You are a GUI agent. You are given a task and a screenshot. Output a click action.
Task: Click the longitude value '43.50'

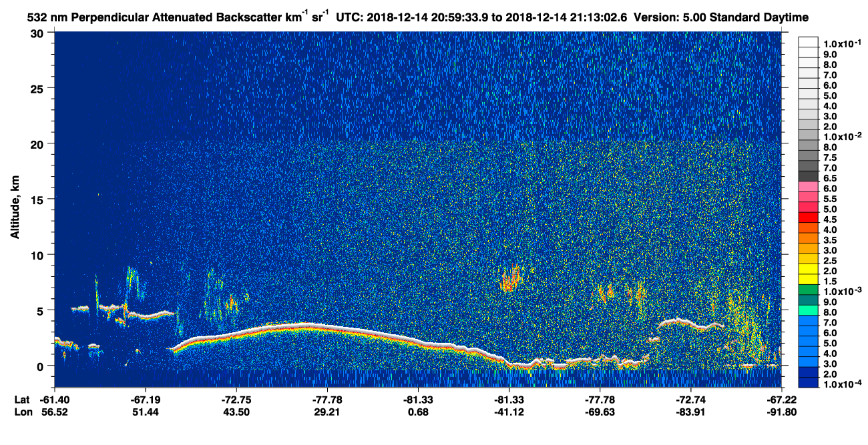point(236,412)
